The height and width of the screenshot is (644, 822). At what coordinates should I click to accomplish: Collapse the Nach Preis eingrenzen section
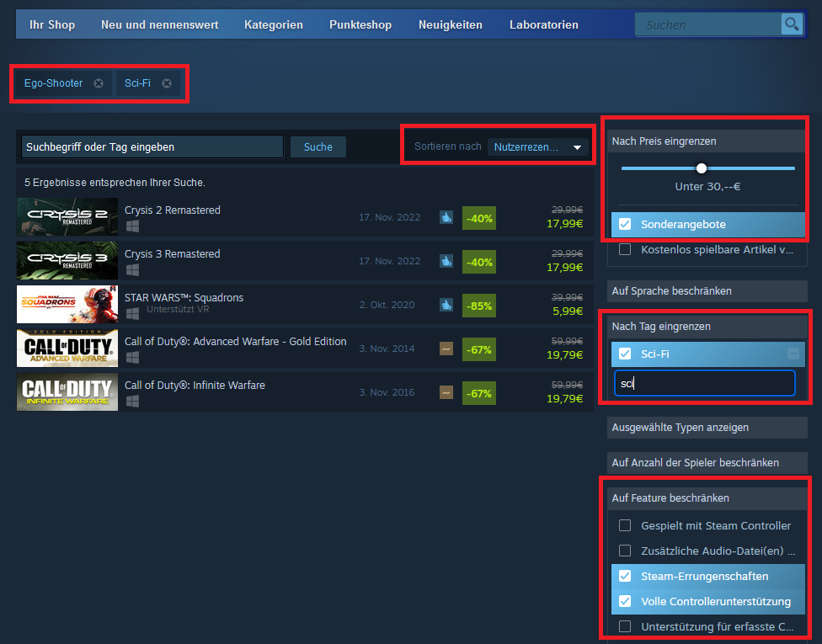pyautogui.click(x=707, y=141)
